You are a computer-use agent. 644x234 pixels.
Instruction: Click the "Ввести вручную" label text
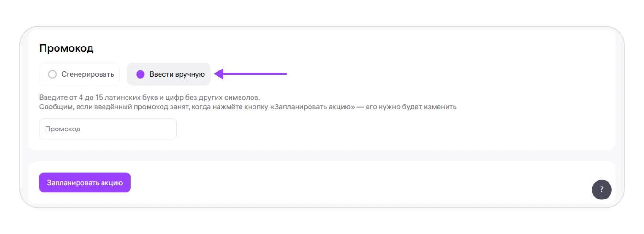(177, 74)
